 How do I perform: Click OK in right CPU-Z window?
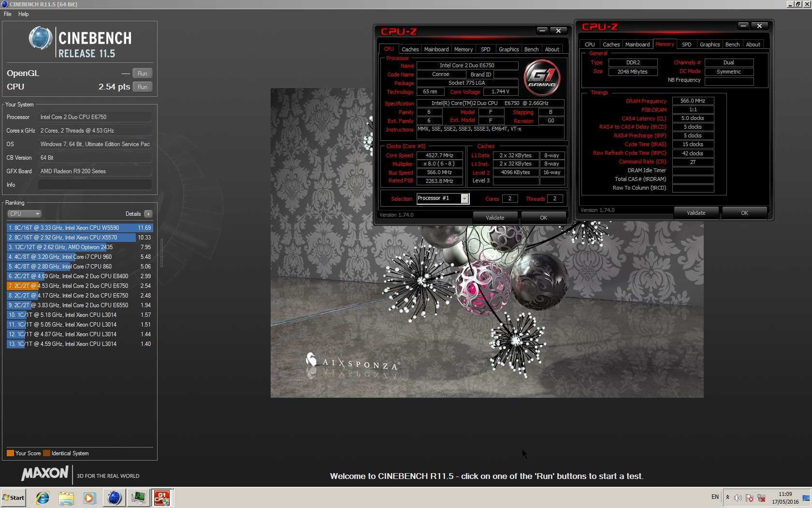tap(744, 213)
